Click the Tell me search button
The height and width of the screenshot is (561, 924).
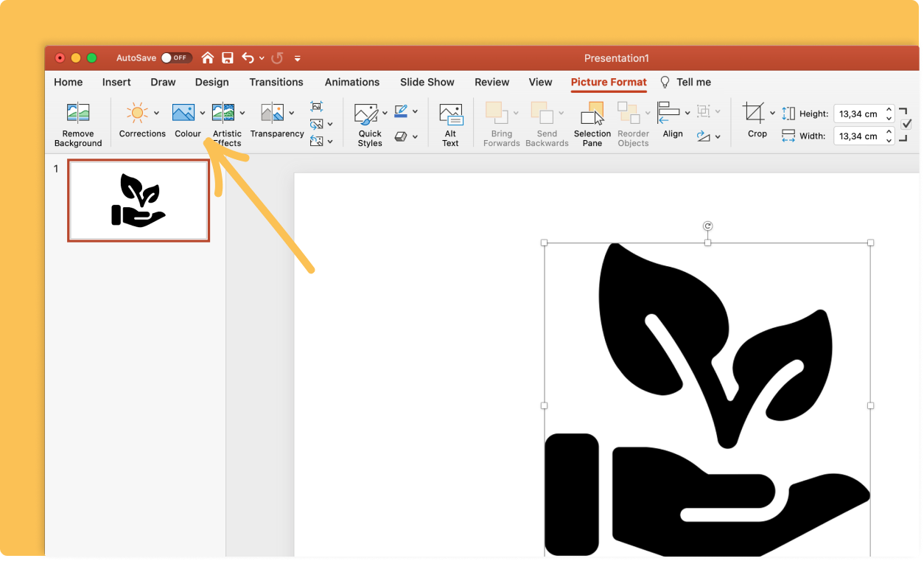tap(685, 82)
